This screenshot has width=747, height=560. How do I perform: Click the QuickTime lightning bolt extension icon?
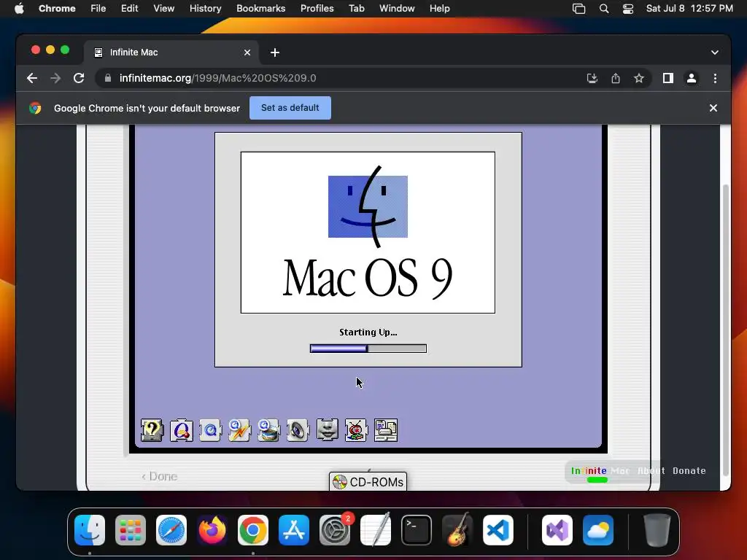[239, 430]
